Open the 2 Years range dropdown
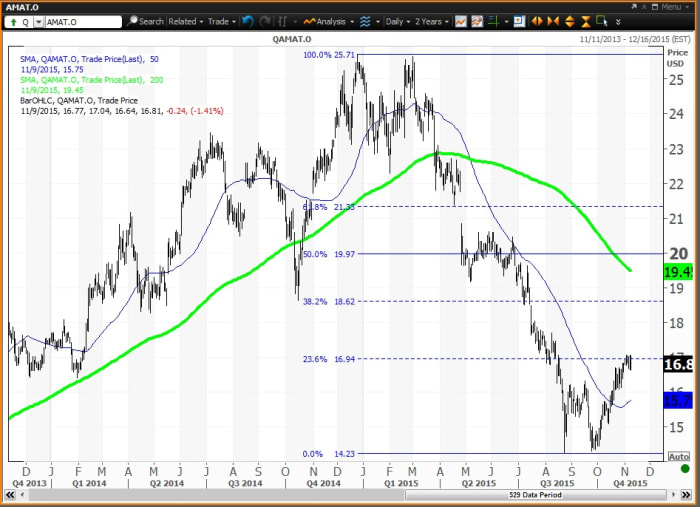This screenshot has height=507, width=700. click(x=432, y=21)
